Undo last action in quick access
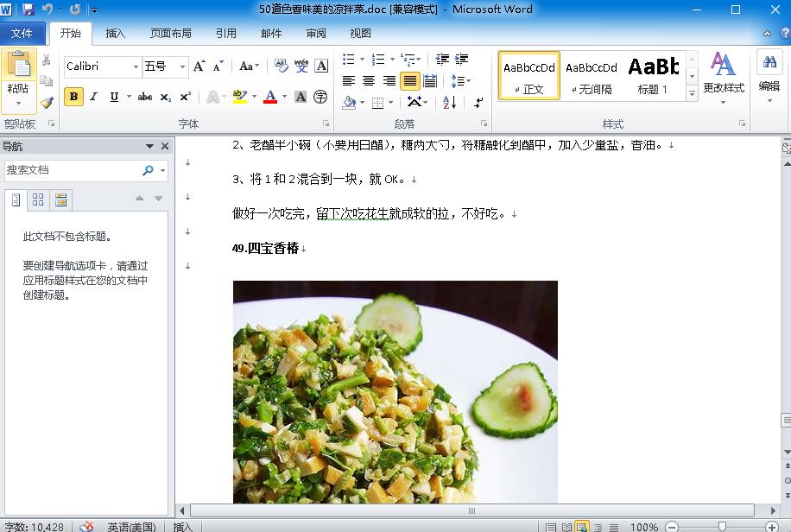The image size is (791, 532). tap(47, 9)
